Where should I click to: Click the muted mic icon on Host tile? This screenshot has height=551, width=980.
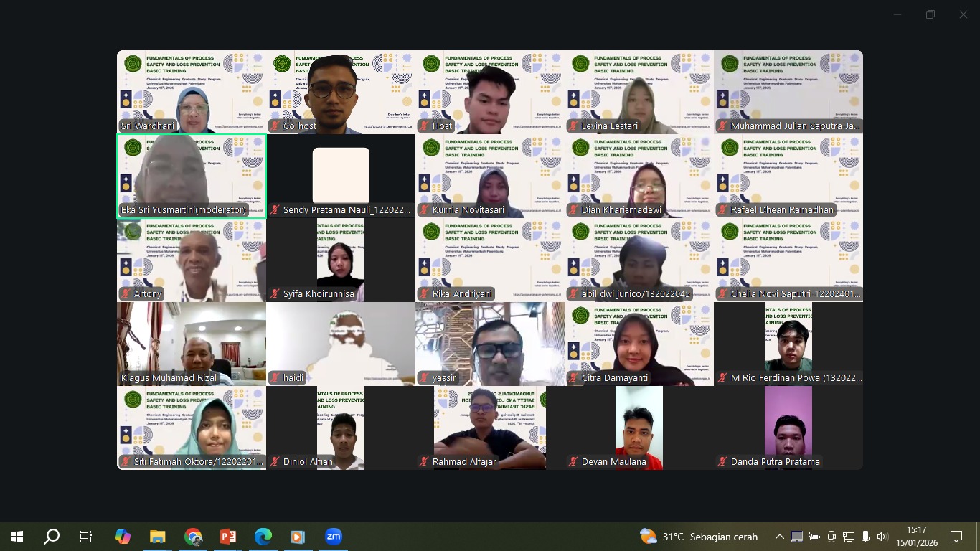424,126
